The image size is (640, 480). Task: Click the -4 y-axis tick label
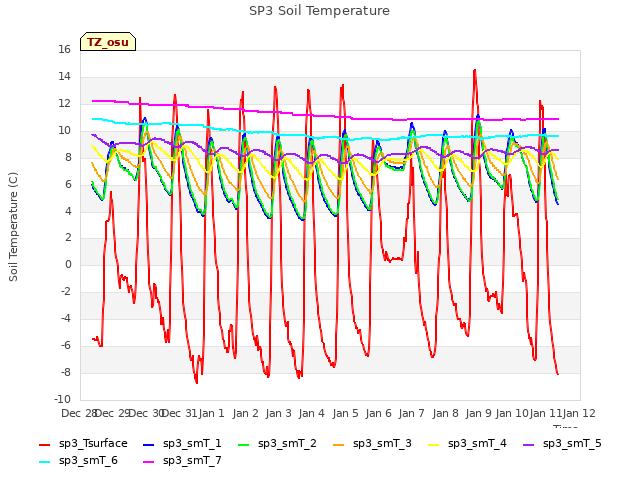point(66,318)
